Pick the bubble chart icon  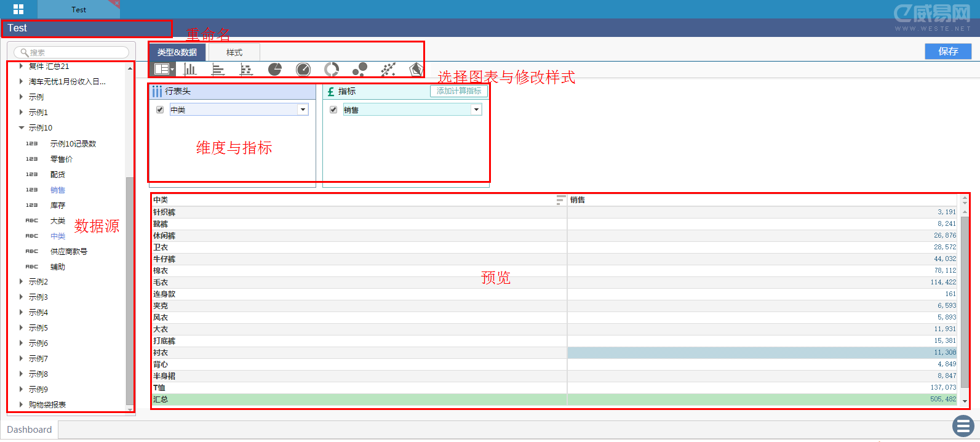360,70
